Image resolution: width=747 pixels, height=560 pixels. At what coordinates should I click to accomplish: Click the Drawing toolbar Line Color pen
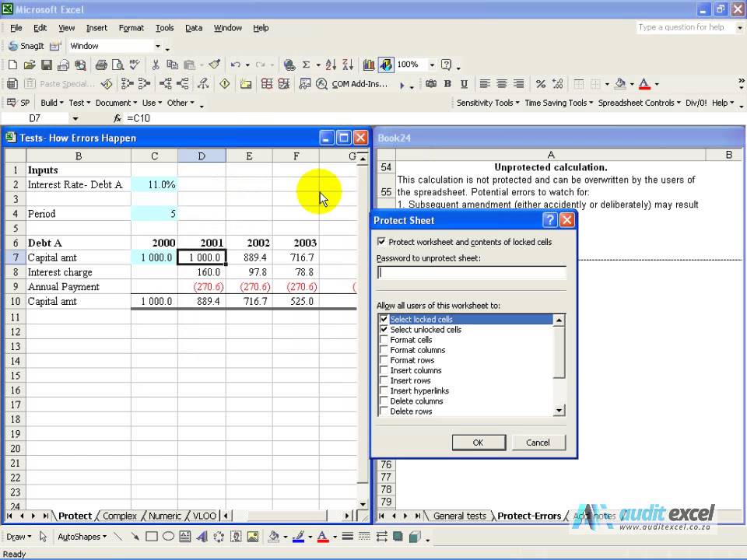[298, 537]
